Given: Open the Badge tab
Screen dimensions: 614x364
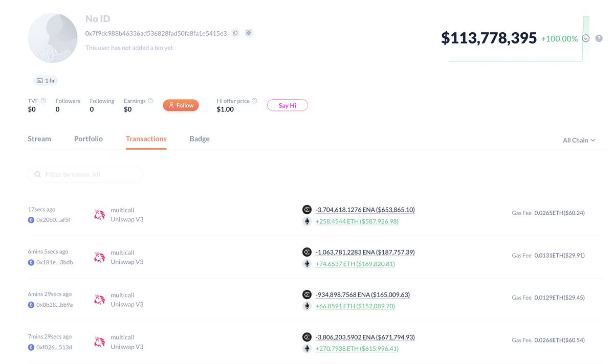Looking at the screenshot, I should coord(200,139).
